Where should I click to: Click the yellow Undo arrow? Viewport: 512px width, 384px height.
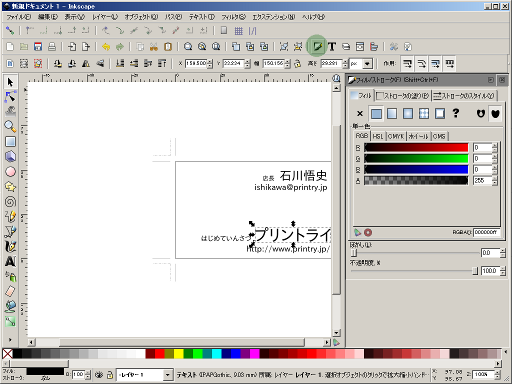pyautogui.click(x=106, y=47)
